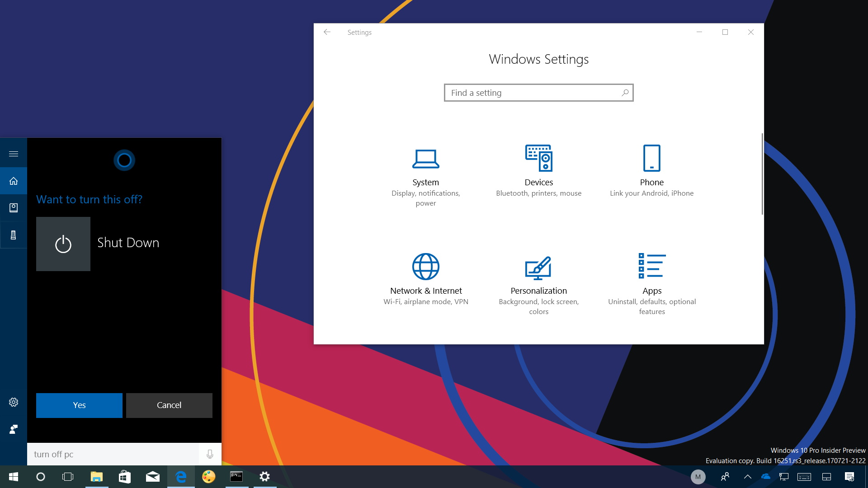Open Command Prompt from taskbar
The height and width of the screenshot is (488, 868).
[236, 477]
